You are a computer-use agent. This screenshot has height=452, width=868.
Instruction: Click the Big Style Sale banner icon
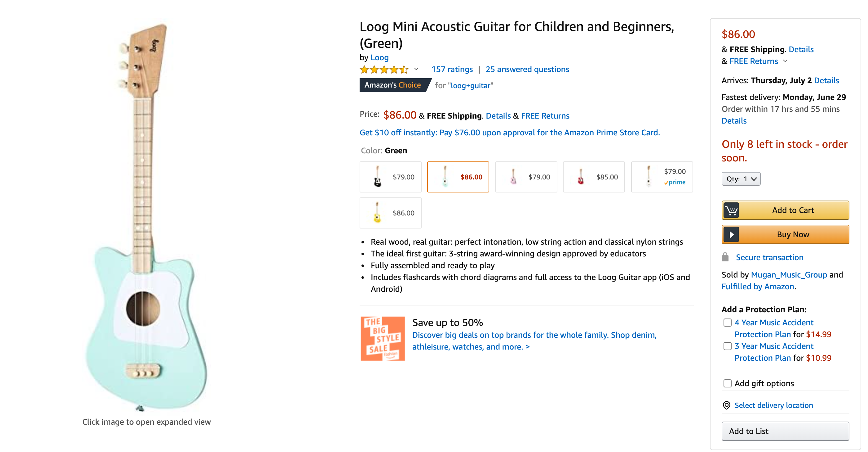(x=383, y=338)
